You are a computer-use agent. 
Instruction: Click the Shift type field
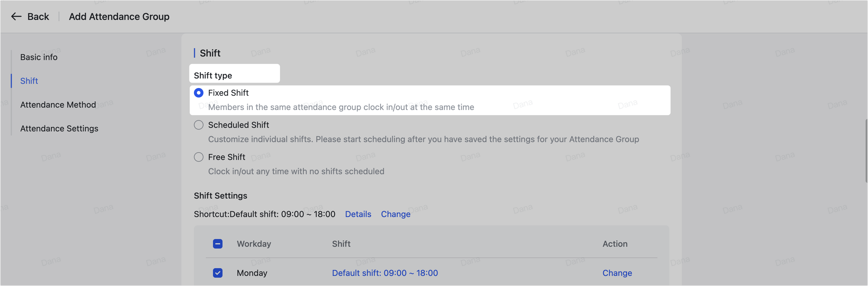234,73
